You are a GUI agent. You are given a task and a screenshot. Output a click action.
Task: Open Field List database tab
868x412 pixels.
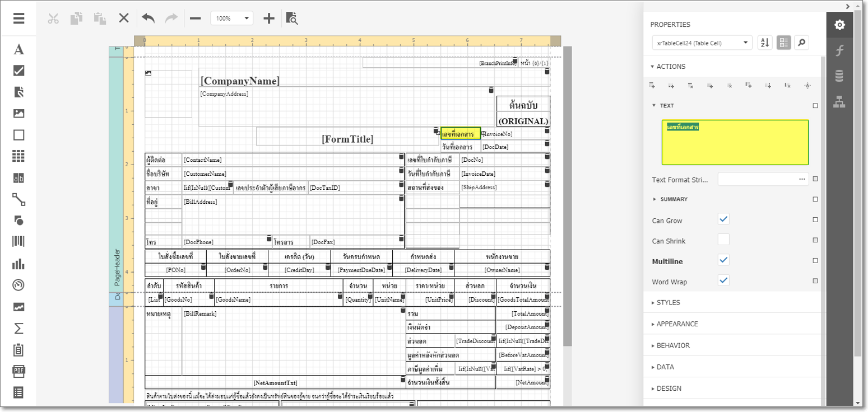click(x=839, y=76)
